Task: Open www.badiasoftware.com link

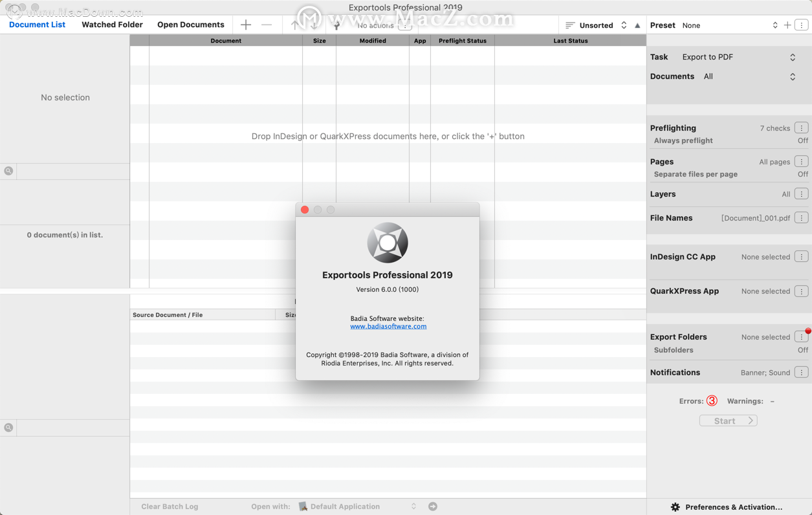Action: (388, 326)
